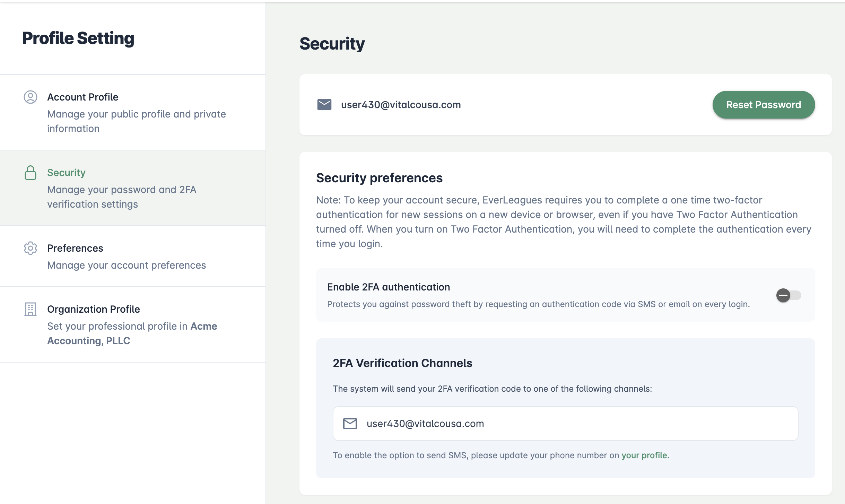Click the account email address text

(x=401, y=105)
